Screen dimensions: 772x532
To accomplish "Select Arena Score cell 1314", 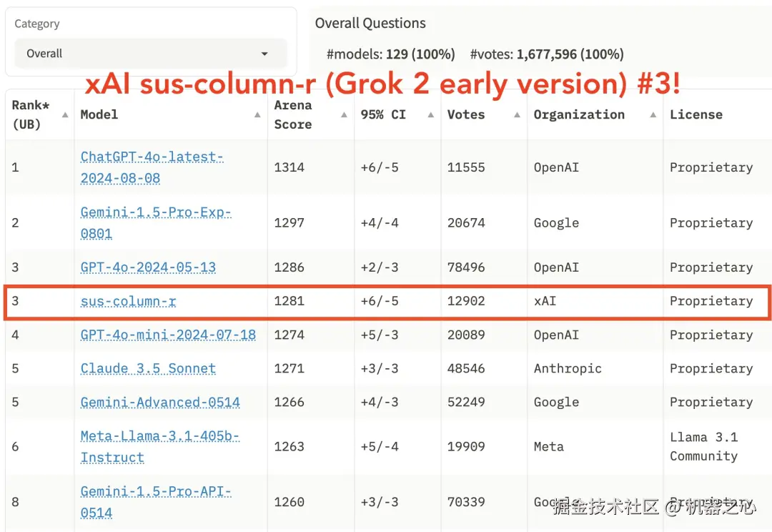I will pyautogui.click(x=289, y=167).
